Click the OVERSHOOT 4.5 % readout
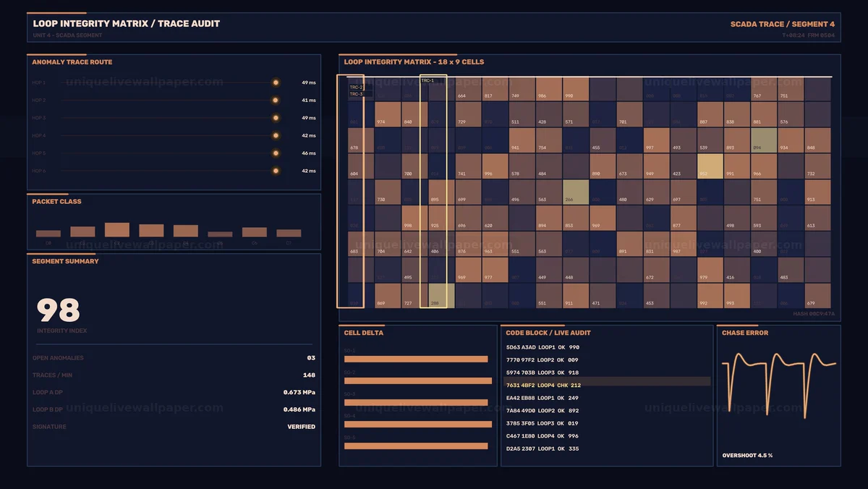 (747, 456)
